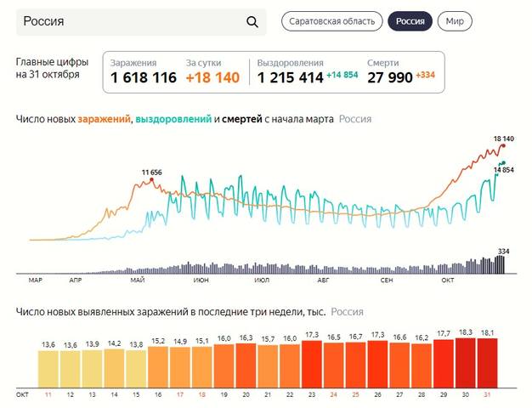This screenshot has height=408, width=532.
Task: Click the bar labeled 13,6 for October 11
Action: pyautogui.click(x=48, y=368)
